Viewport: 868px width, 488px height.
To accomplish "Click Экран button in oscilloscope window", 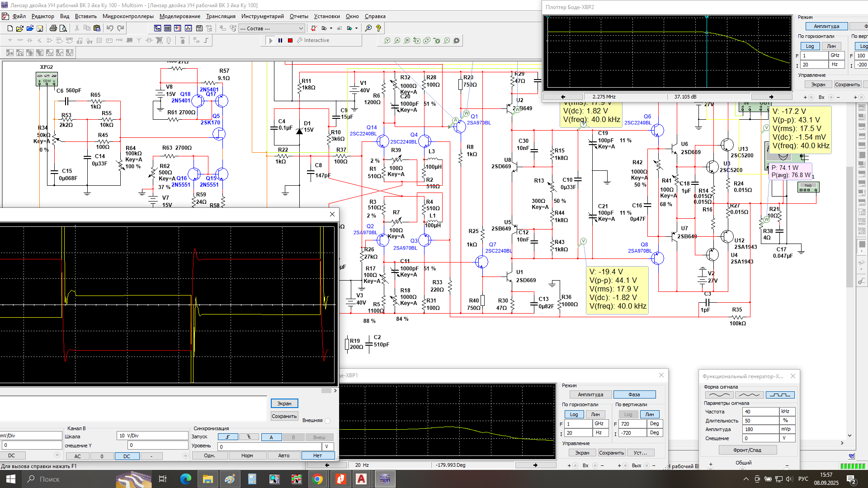I will [x=284, y=404].
